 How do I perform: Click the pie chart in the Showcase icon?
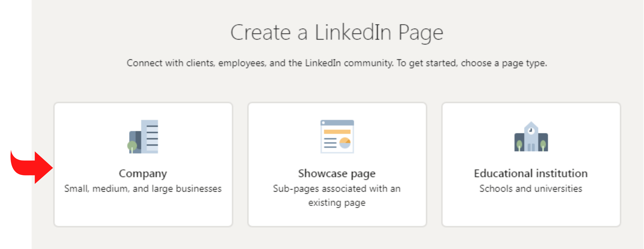point(345,143)
